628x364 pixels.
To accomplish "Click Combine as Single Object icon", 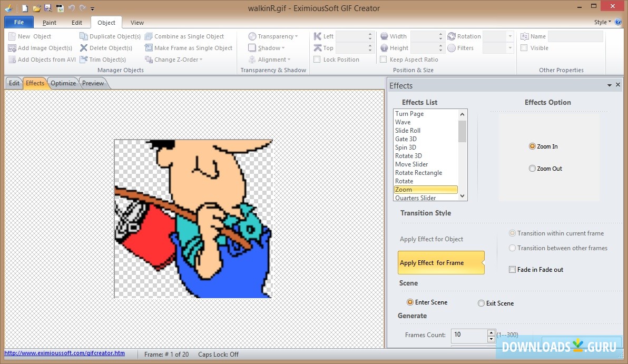I will pos(149,36).
